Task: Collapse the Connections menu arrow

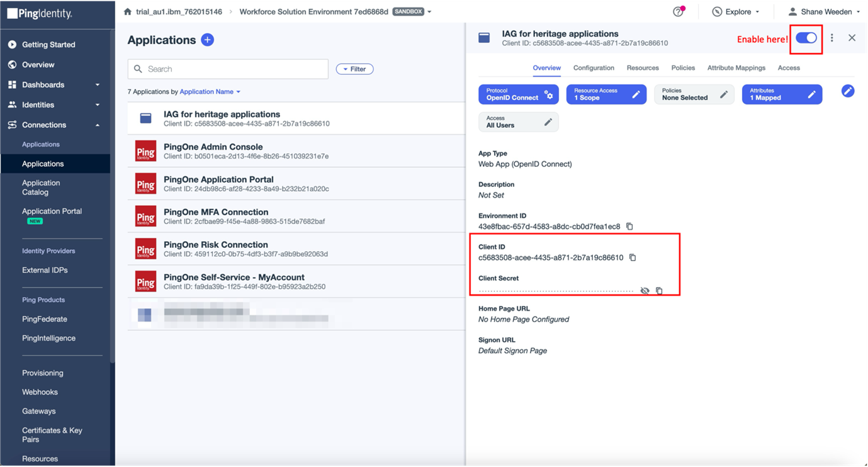Action: (98, 125)
